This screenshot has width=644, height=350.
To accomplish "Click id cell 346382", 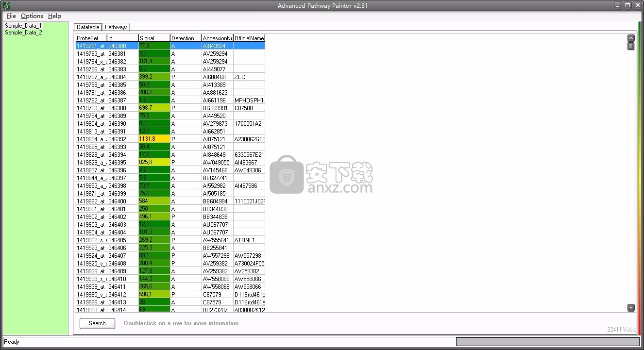I will coord(122,61).
